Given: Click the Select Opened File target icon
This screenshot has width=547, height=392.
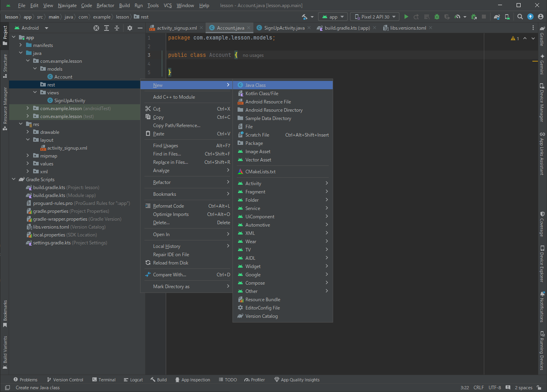Looking at the screenshot, I should 96,28.
